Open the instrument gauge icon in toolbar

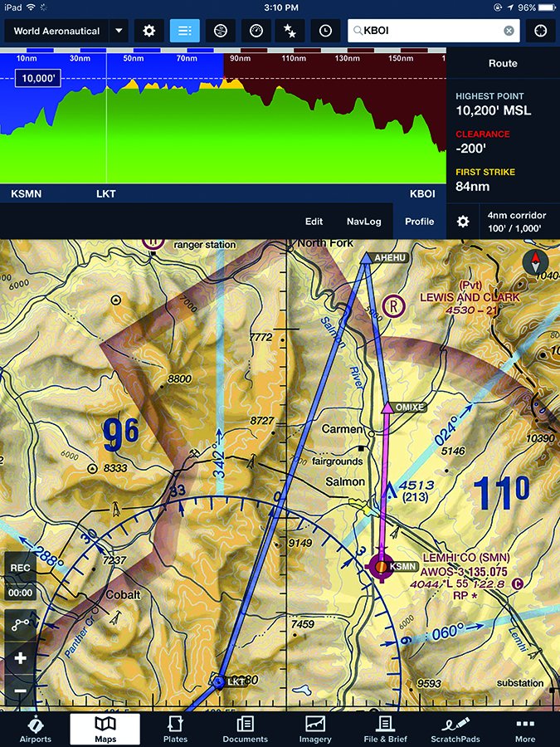(x=256, y=31)
